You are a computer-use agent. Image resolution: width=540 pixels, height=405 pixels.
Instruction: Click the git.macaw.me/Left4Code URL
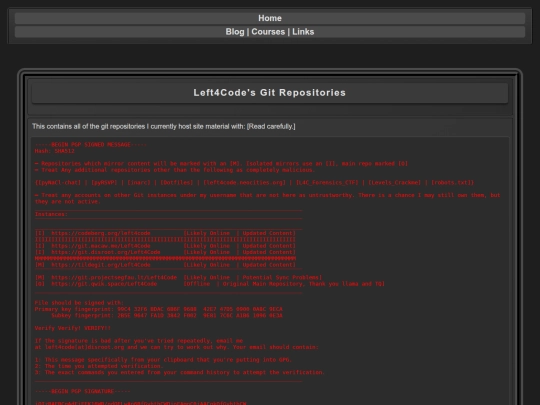(x=101, y=246)
